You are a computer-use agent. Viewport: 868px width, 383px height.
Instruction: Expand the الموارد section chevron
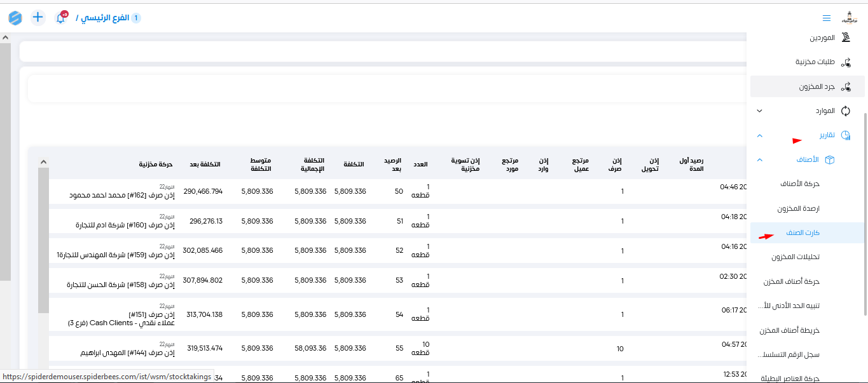coord(759,111)
